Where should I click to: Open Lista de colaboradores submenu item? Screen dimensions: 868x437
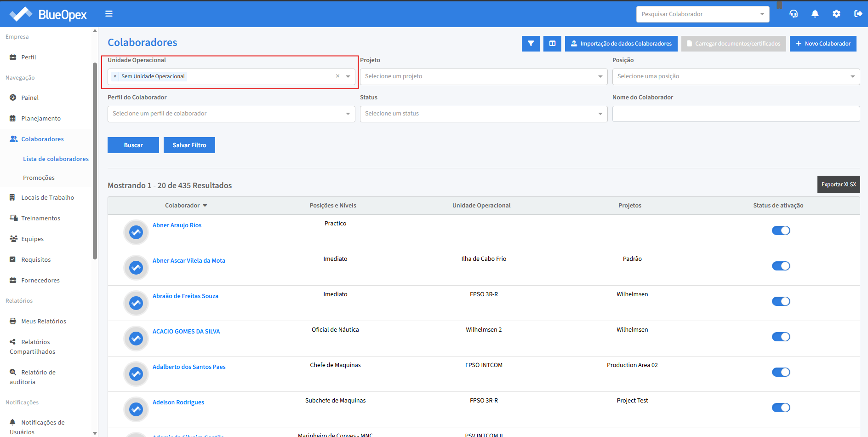pos(56,159)
